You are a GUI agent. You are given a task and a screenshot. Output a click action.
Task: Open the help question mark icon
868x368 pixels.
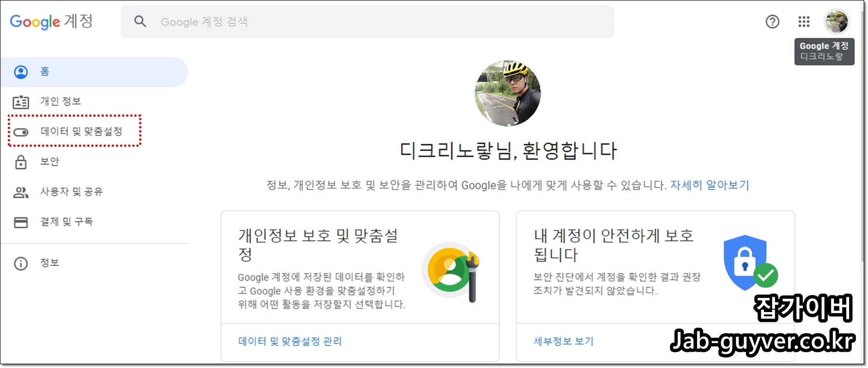(x=773, y=22)
